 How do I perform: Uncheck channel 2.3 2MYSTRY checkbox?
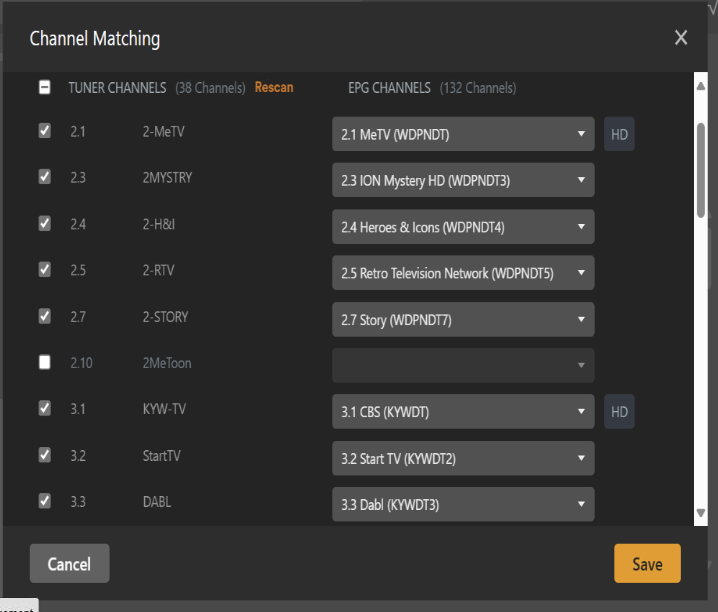(44, 177)
